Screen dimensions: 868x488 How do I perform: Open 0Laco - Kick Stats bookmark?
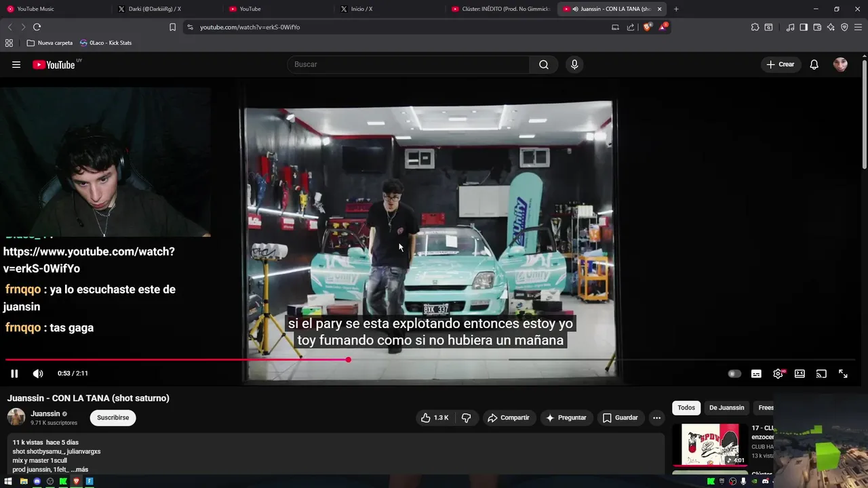click(106, 43)
